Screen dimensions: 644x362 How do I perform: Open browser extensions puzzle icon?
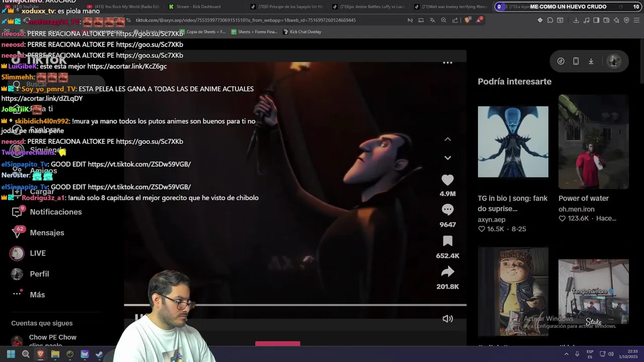[550, 20]
